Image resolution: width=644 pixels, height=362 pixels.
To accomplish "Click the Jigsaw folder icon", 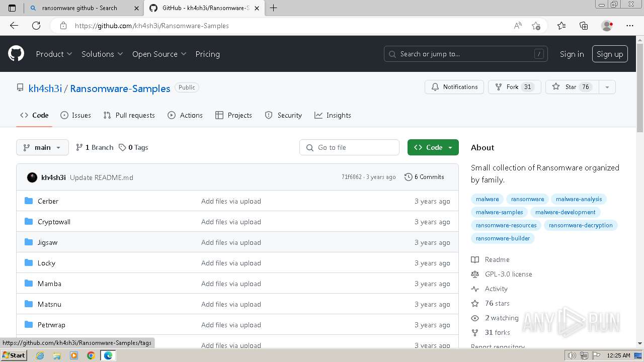I will click(x=29, y=242).
